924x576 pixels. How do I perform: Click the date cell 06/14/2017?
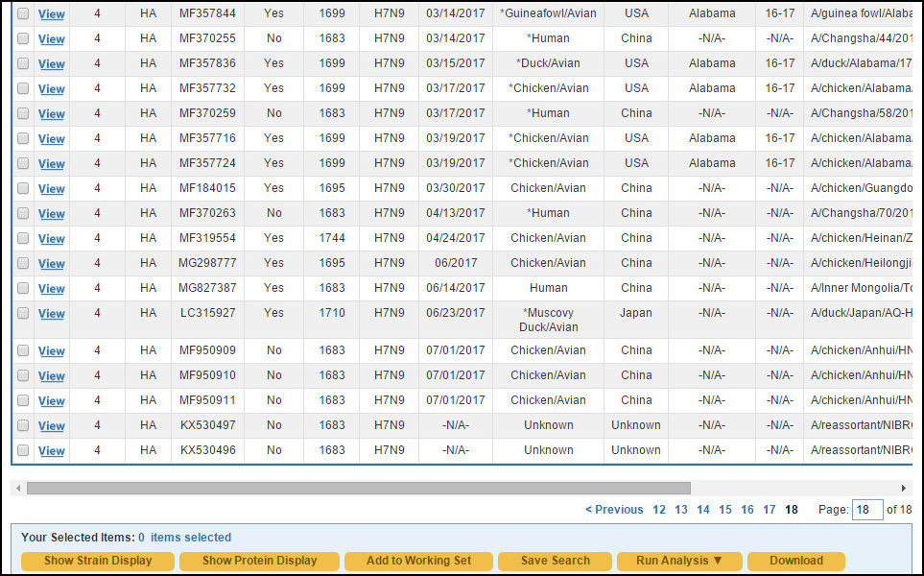[x=456, y=288]
